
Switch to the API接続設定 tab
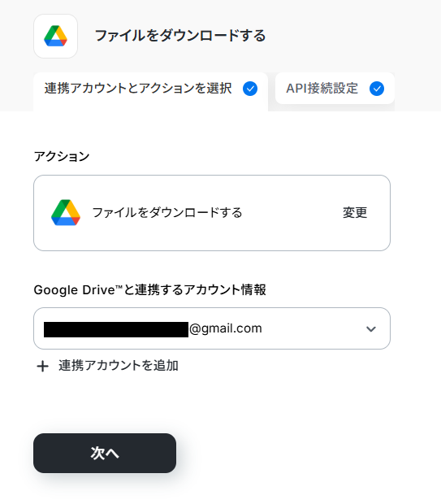(x=335, y=89)
